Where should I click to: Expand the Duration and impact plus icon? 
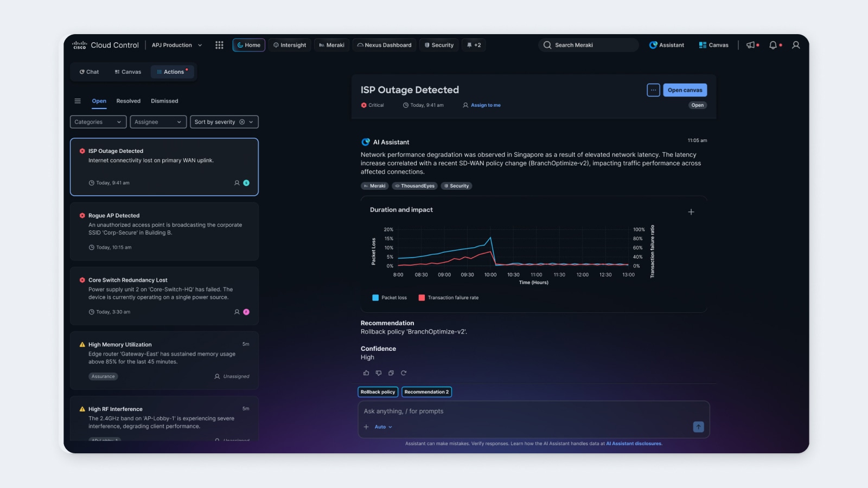(x=691, y=212)
